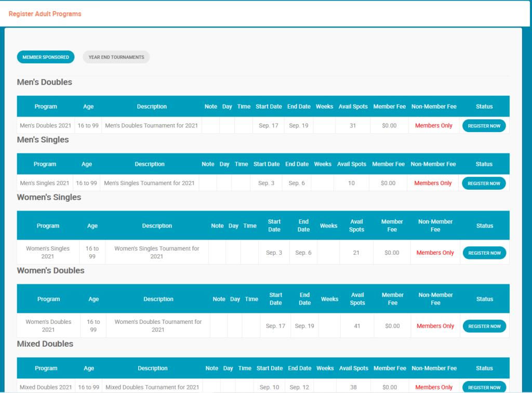Click Avail Spots header in Men's Singles table
The height and width of the screenshot is (393, 532).
(x=352, y=164)
